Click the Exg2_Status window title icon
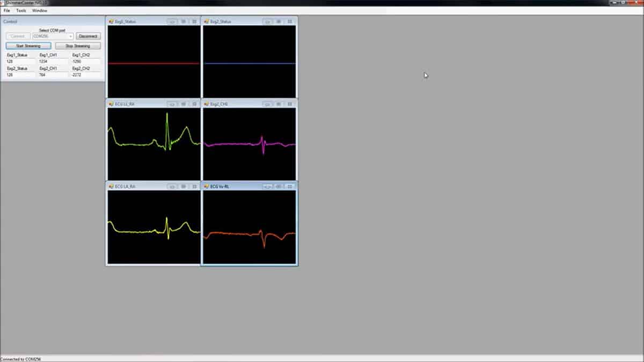 click(x=207, y=21)
